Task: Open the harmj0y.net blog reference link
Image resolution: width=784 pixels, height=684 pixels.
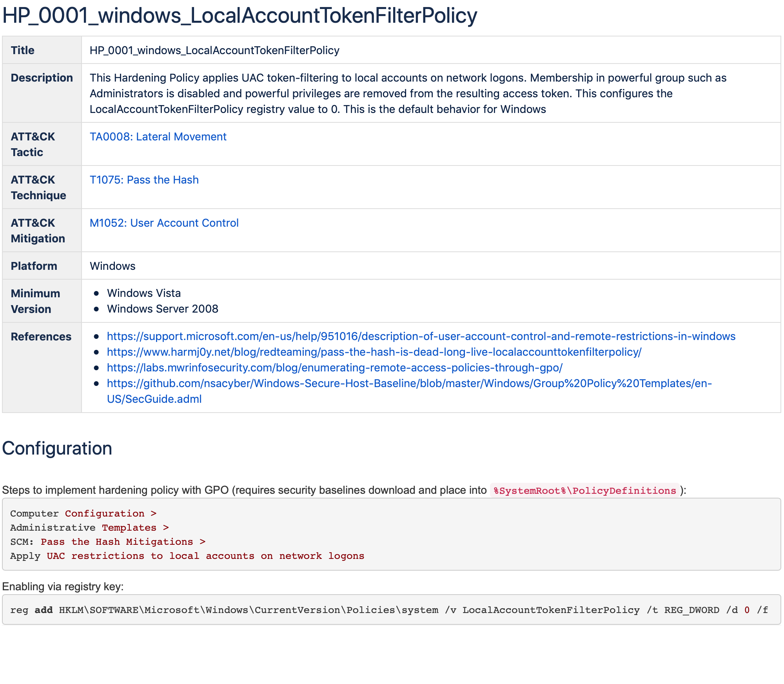Action: (x=374, y=352)
